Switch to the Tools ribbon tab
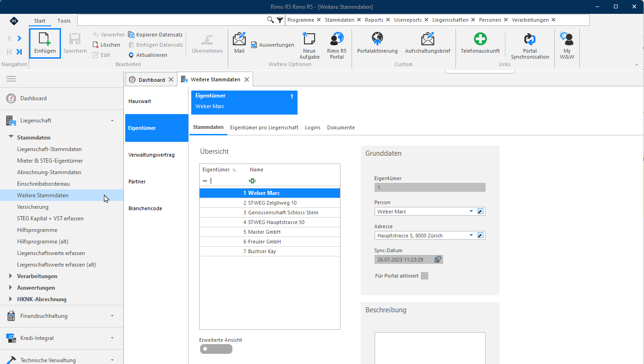This screenshot has width=644, height=364. click(x=64, y=21)
